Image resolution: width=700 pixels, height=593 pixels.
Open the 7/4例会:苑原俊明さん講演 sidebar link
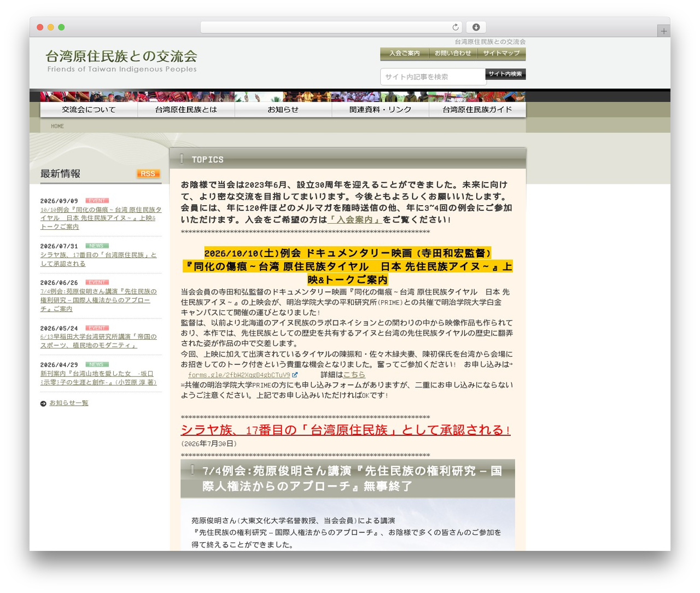pos(98,300)
